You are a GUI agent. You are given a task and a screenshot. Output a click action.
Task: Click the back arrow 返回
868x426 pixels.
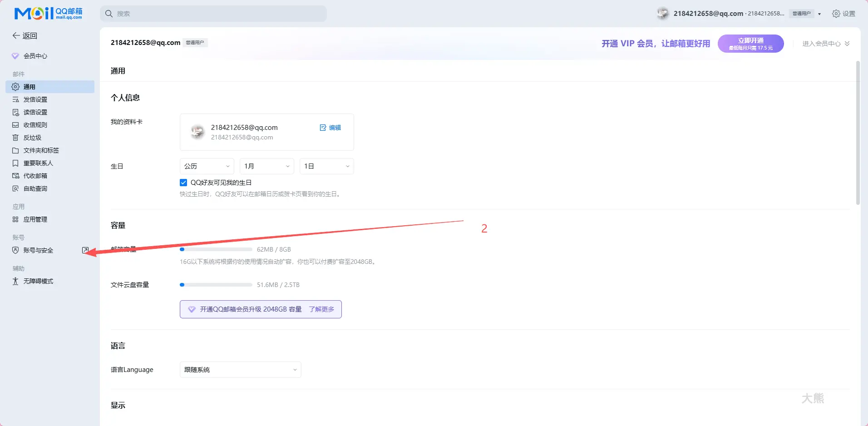click(25, 35)
